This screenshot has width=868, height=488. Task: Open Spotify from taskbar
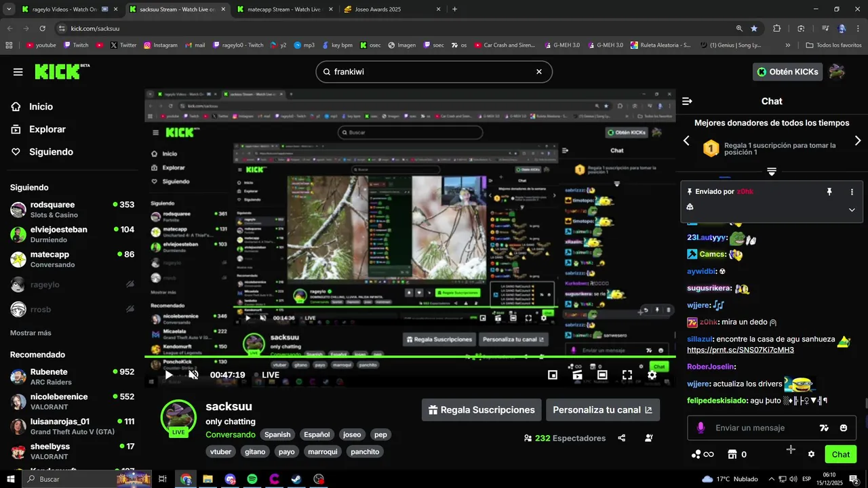click(x=252, y=479)
